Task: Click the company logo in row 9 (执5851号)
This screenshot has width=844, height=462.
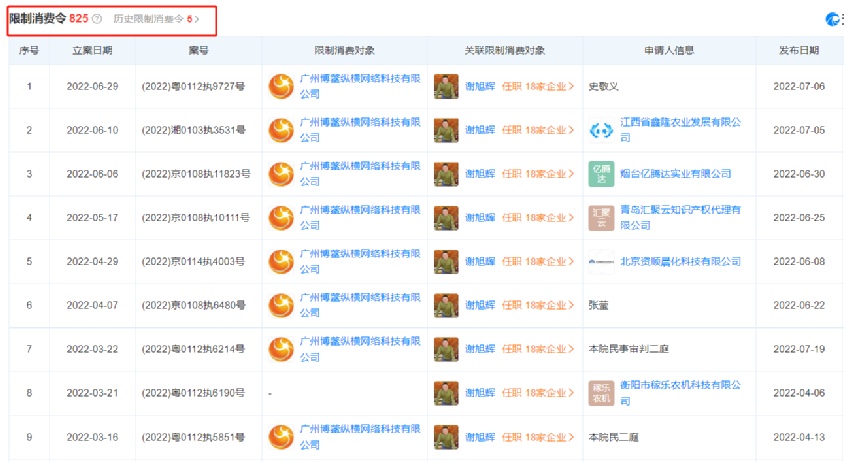Action: point(281,437)
